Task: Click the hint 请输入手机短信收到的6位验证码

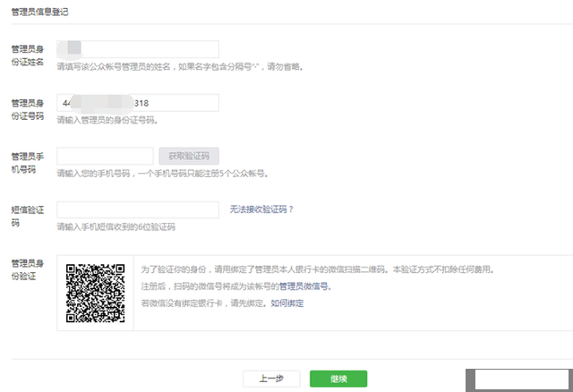Action: click(x=115, y=227)
